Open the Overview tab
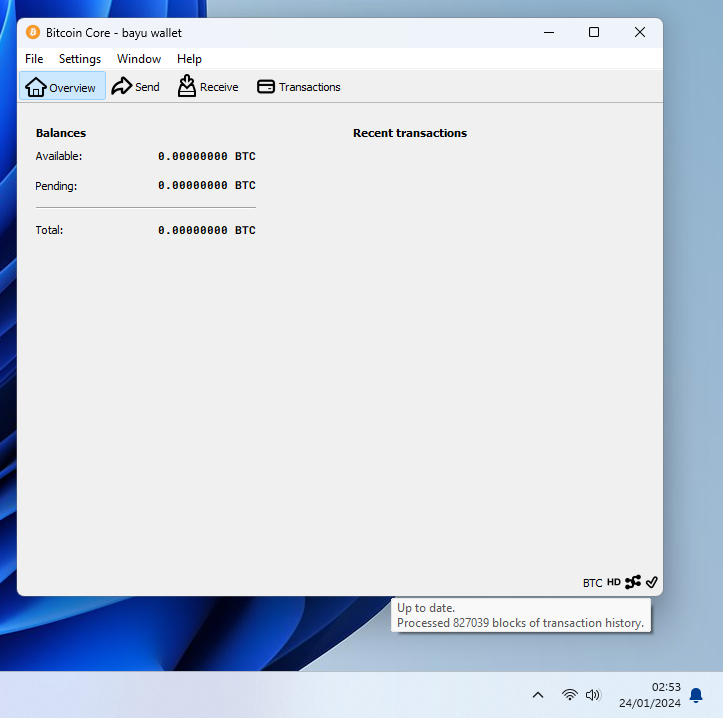Screen dimensions: 723x718 62,86
